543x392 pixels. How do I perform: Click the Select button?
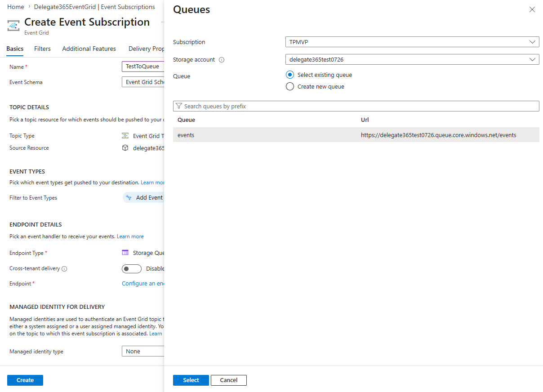tap(191, 380)
